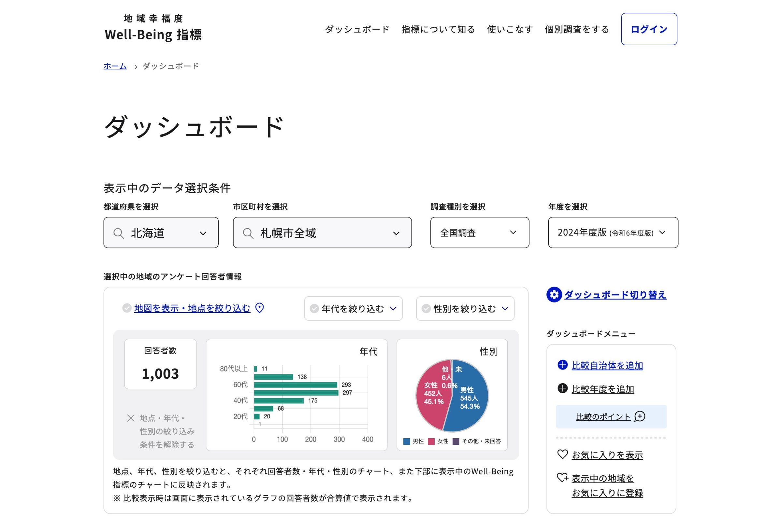Click the 女性 red legend swatch

pyautogui.click(x=431, y=441)
